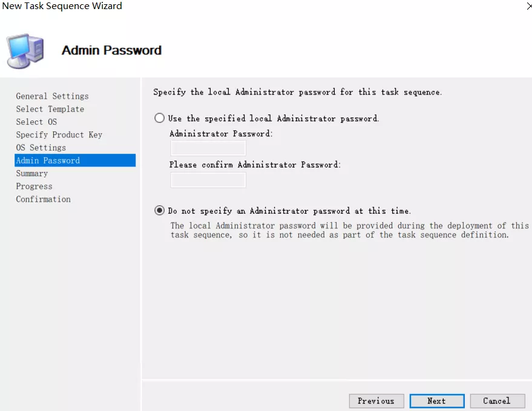
Task: Open Specify Product Key step
Action: 59,135
